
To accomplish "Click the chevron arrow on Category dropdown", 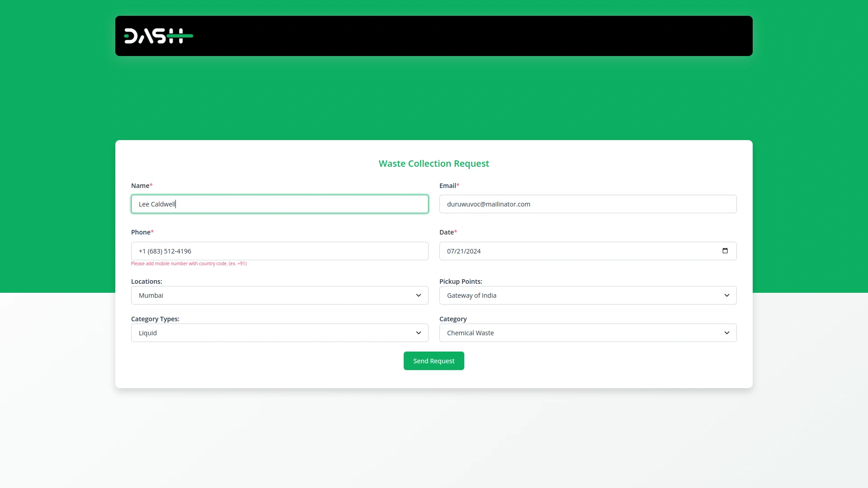I will point(726,333).
